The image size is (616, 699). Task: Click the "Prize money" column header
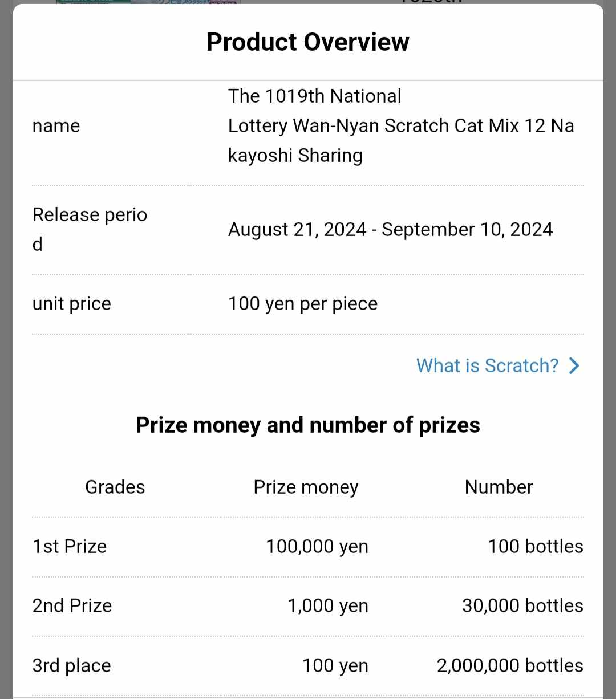[x=306, y=487]
